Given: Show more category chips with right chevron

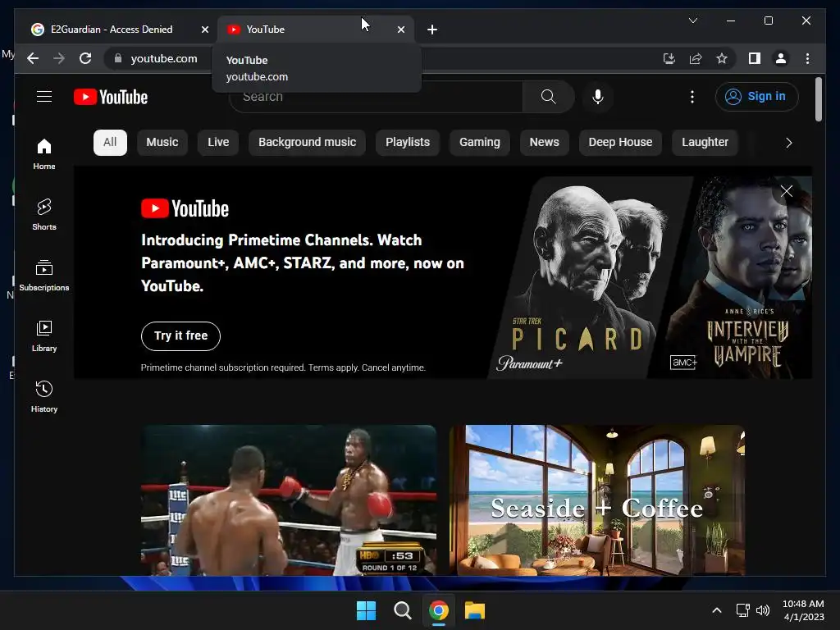Looking at the screenshot, I should [788, 143].
